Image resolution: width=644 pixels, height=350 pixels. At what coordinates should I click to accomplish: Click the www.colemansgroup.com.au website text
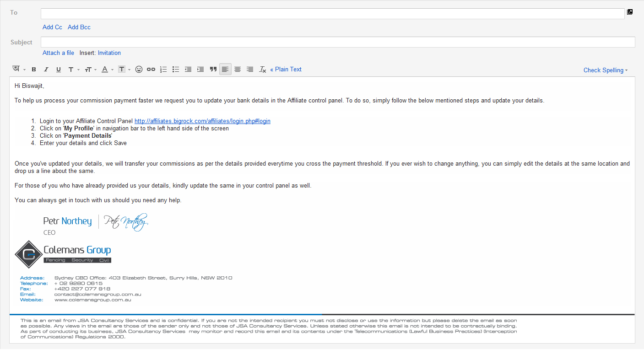(92, 300)
